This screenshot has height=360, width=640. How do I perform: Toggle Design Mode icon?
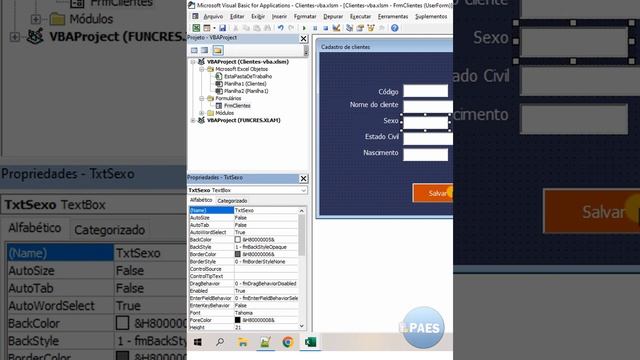[x=336, y=28]
